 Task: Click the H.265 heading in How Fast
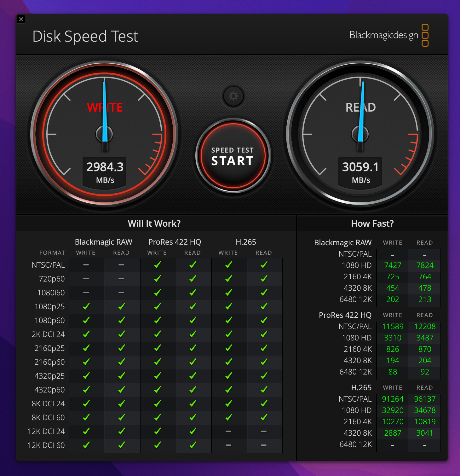click(361, 388)
